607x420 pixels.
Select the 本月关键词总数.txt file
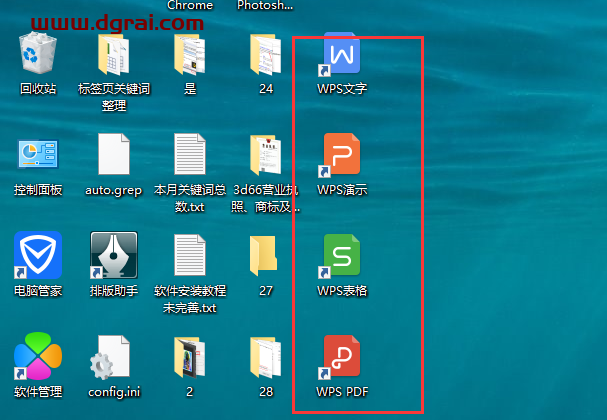click(x=190, y=154)
